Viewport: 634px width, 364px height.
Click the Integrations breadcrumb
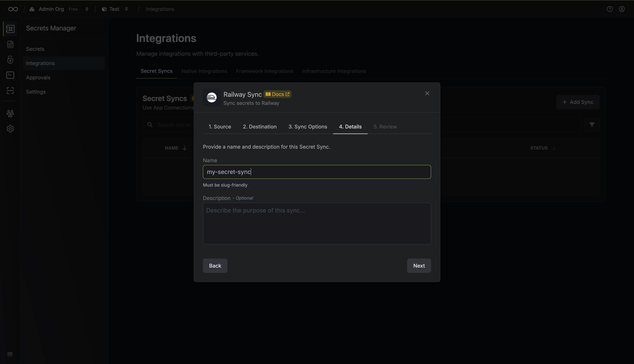pos(160,9)
